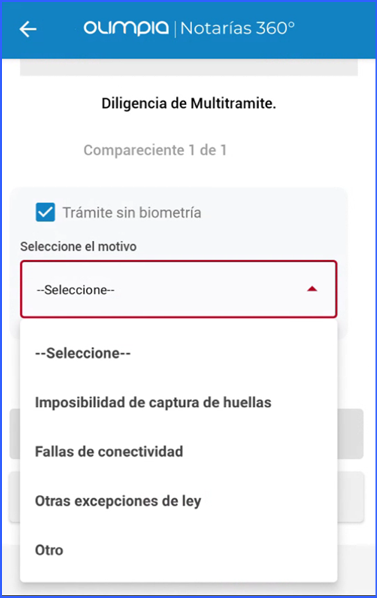Select Imposibilidad de captura de huellas

click(x=153, y=402)
